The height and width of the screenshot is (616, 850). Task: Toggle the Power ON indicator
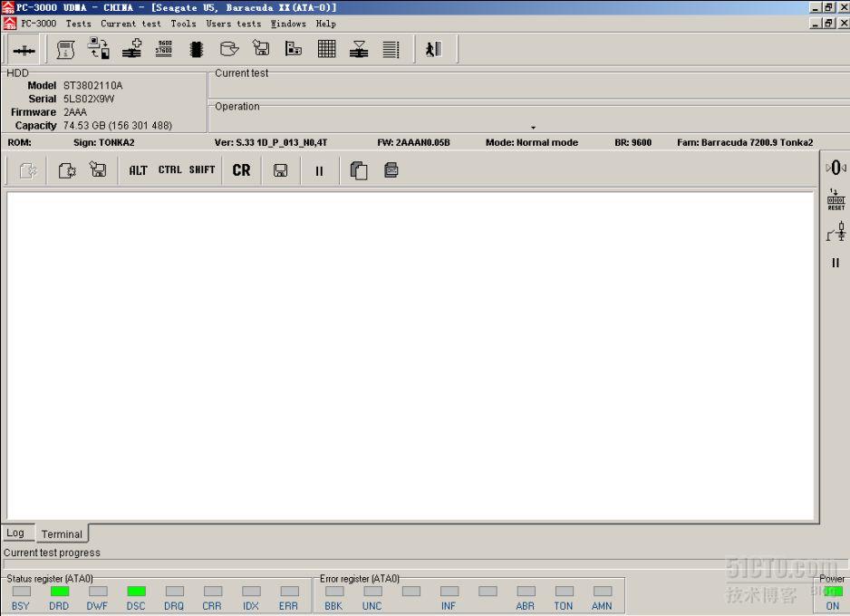pyautogui.click(x=833, y=592)
